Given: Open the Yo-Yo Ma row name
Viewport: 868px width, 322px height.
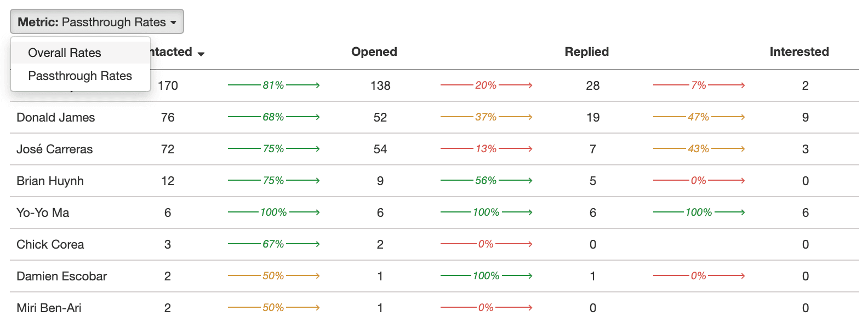Looking at the screenshot, I should coord(43,212).
